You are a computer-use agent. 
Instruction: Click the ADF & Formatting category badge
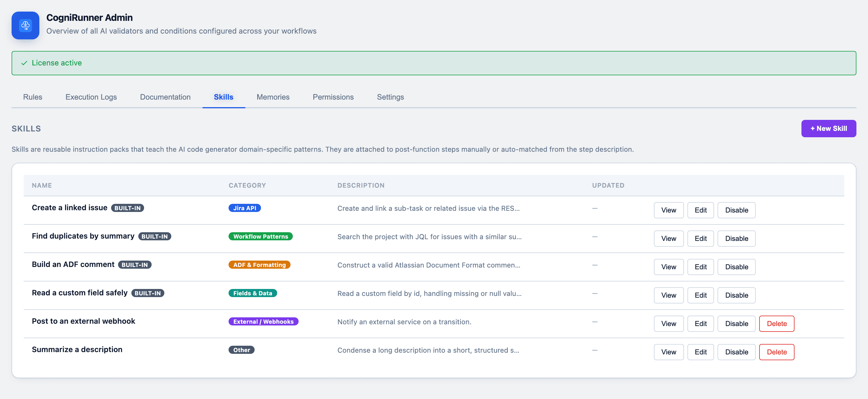(x=260, y=265)
